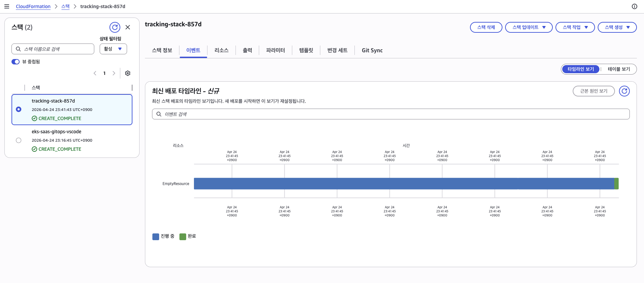
Task: Focus the stack name search field
Action: tap(53, 49)
